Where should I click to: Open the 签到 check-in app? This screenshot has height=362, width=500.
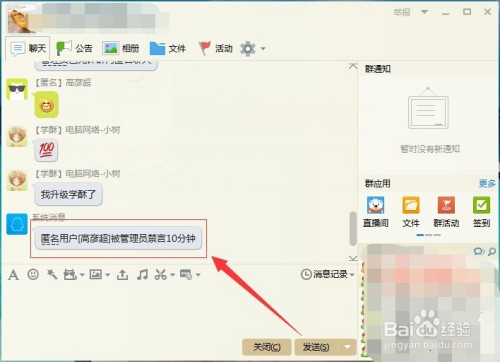[x=481, y=212]
